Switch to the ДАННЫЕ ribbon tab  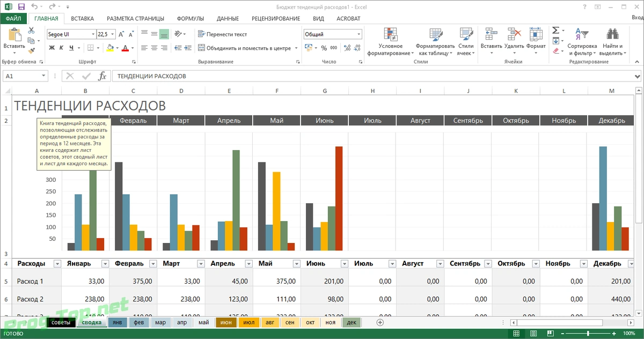(x=228, y=18)
